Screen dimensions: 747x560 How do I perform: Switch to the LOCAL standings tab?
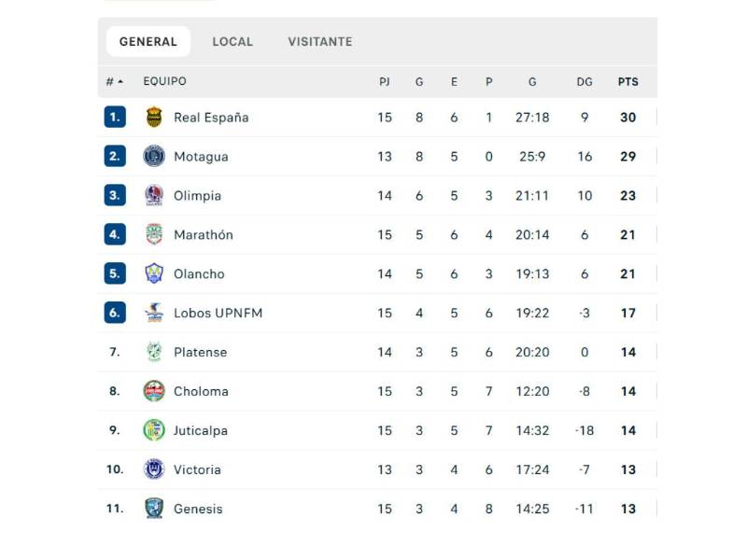point(232,41)
